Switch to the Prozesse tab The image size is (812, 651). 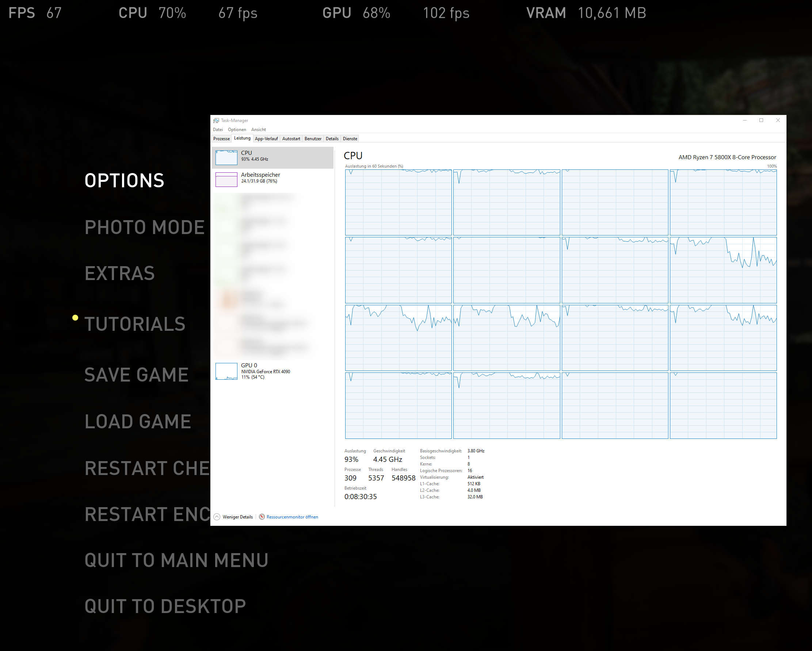point(221,138)
